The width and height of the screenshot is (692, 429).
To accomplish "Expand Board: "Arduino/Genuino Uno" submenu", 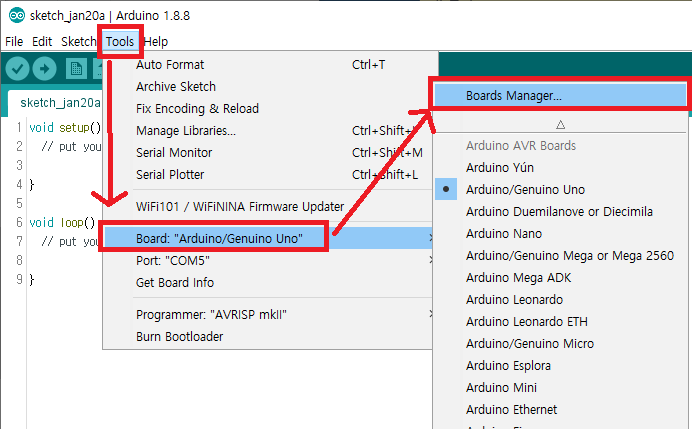I will (x=267, y=238).
